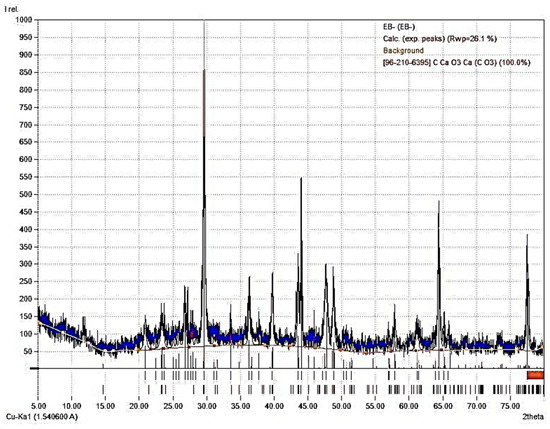Image resolution: width=550 pixels, height=429 pixels.
Task: Click the reference peak marker near 15 degrees
Action: [103, 390]
